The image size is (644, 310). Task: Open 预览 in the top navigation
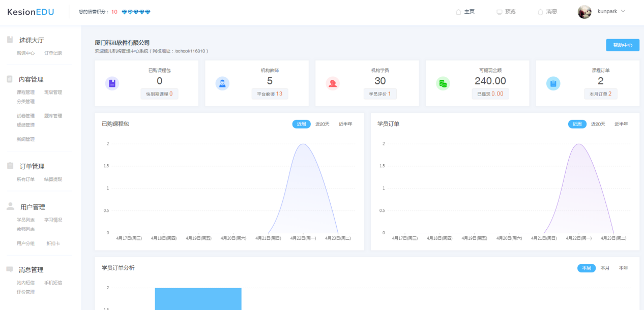pos(506,12)
